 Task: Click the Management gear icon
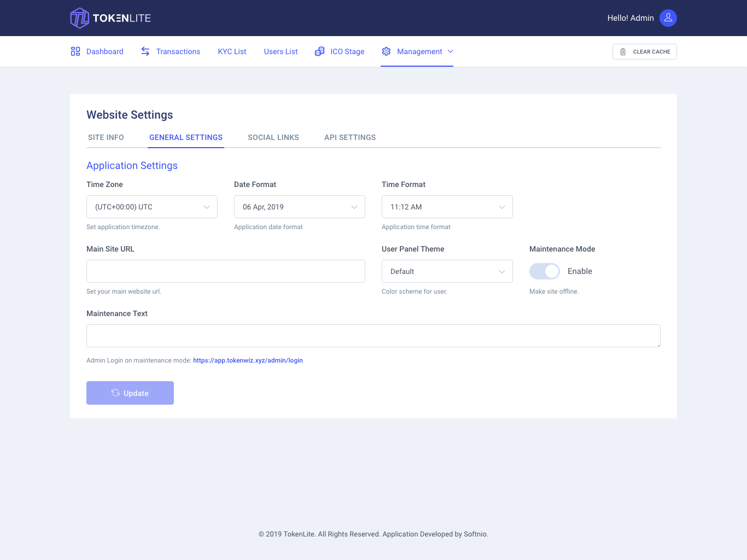click(x=386, y=51)
